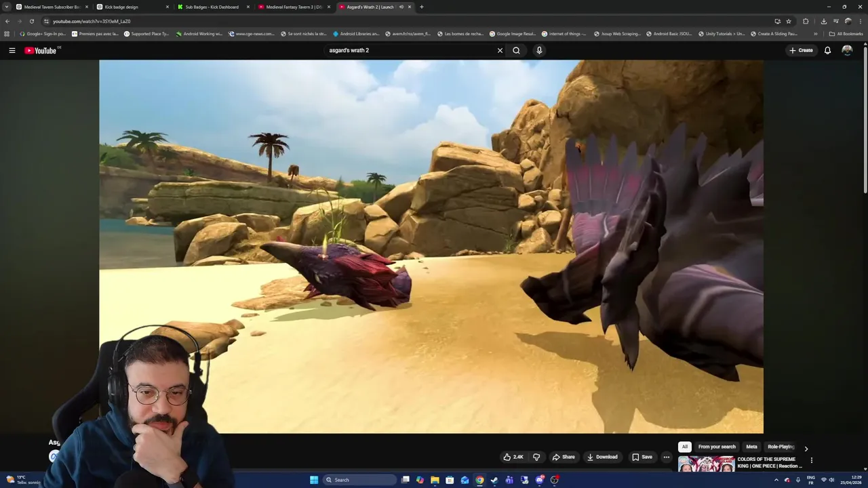Open the YouTube hamburger guide menu

(x=12, y=50)
